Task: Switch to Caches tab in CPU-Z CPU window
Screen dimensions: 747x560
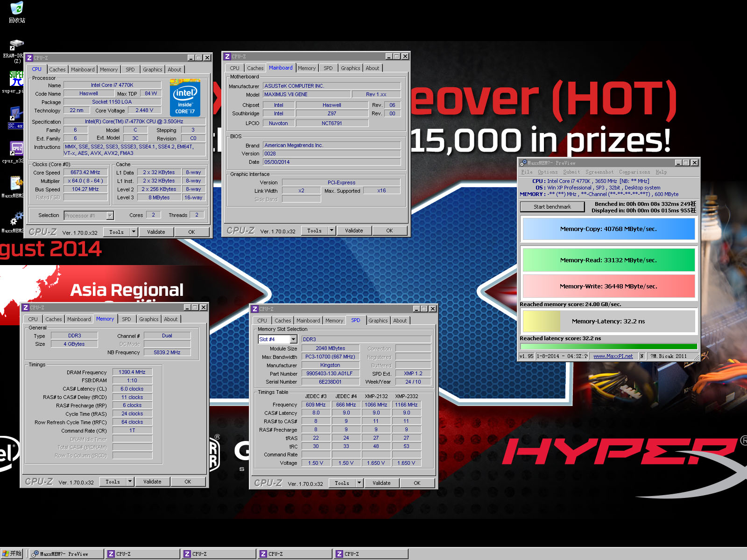Action: tap(57, 70)
